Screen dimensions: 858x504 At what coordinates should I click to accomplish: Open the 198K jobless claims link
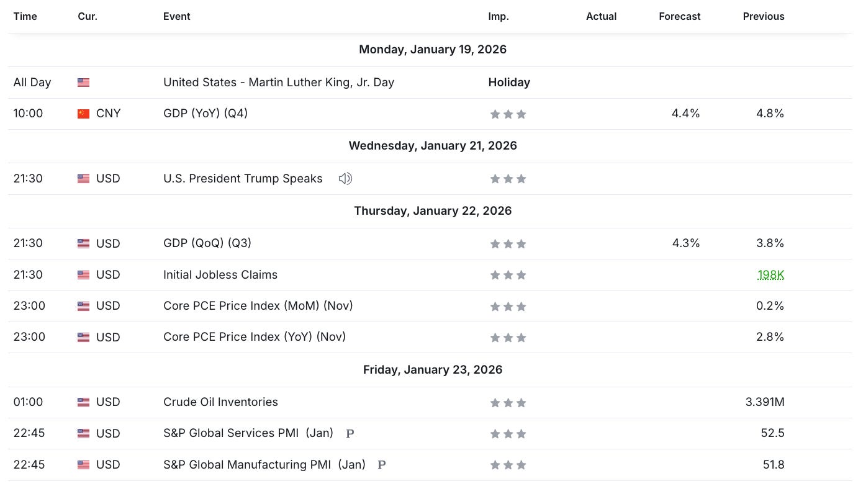click(x=770, y=274)
